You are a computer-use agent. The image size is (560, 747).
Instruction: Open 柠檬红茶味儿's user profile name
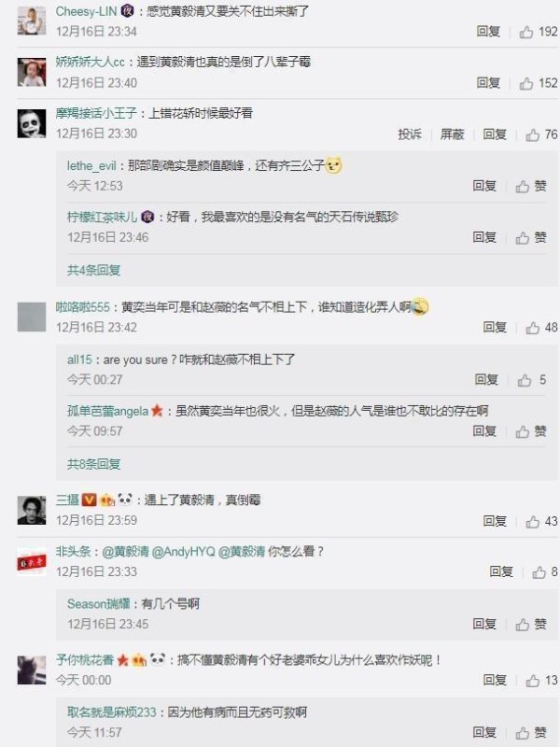click(102, 217)
